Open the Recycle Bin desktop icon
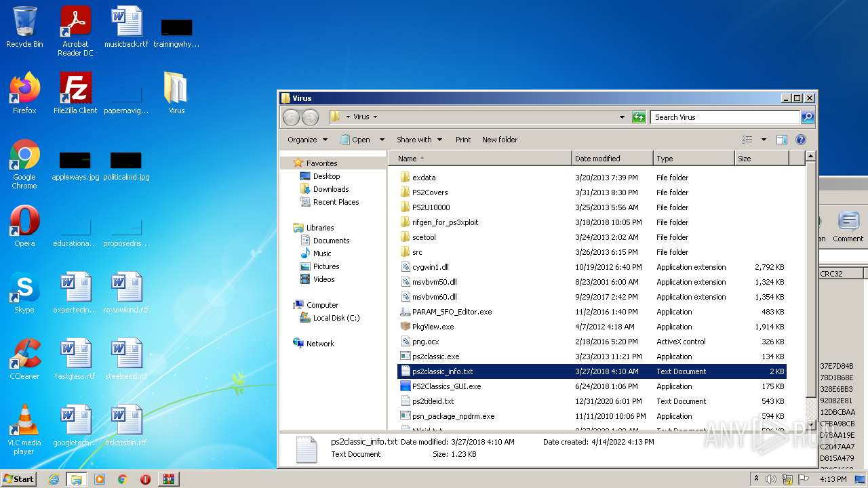This screenshot has height=488, width=868. click(x=24, y=27)
